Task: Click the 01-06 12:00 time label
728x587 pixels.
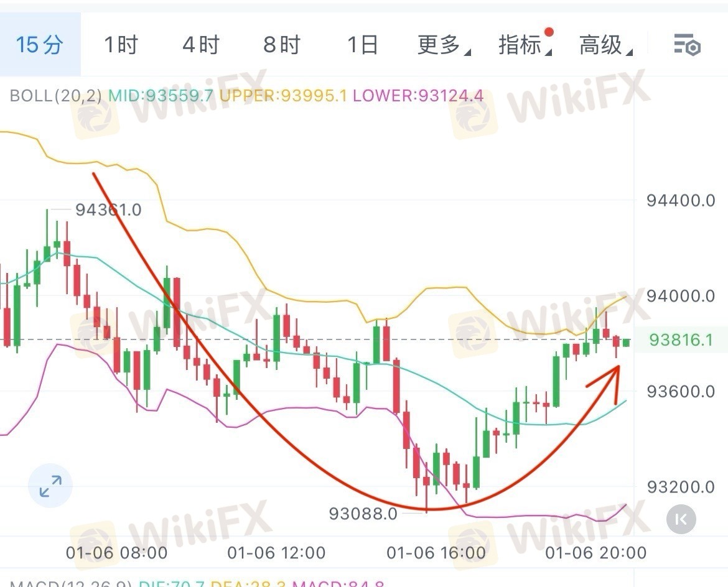Action: tap(276, 552)
